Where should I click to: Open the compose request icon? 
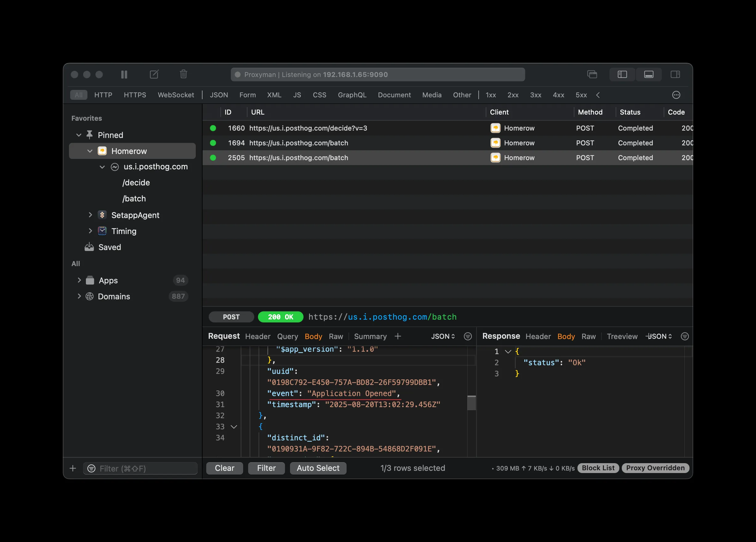tap(154, 74)
